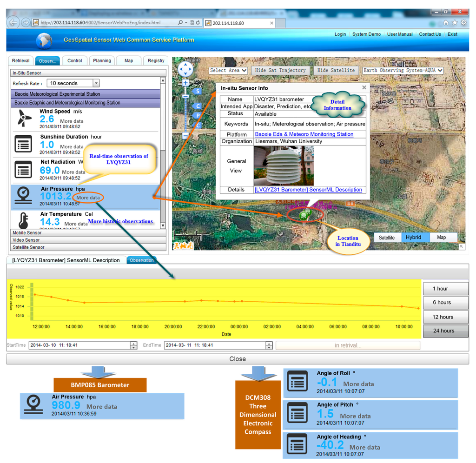Click the Angle of Heading list icon

297,444
